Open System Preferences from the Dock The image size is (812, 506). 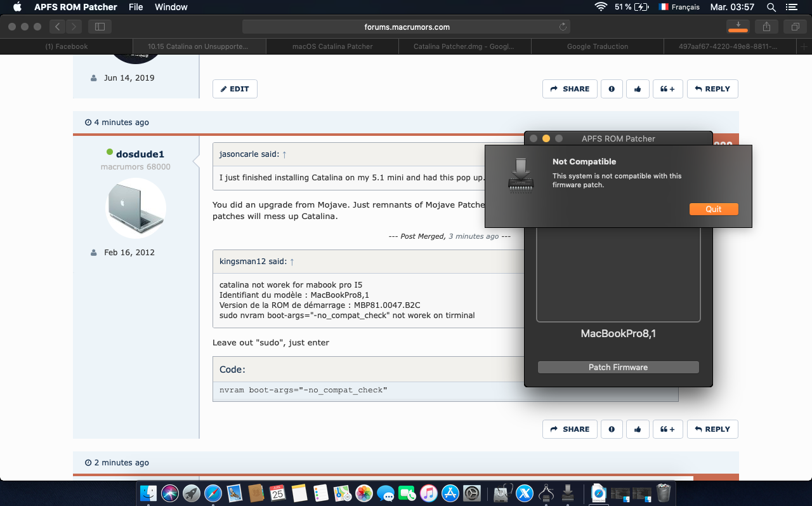pyautogui.click(x=472, y=493)
